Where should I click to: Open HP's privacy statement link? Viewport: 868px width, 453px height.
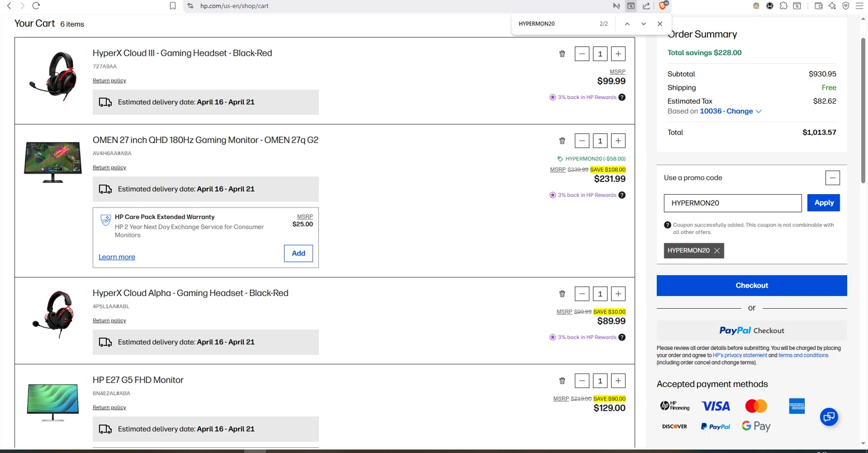[x=740, y=355]
